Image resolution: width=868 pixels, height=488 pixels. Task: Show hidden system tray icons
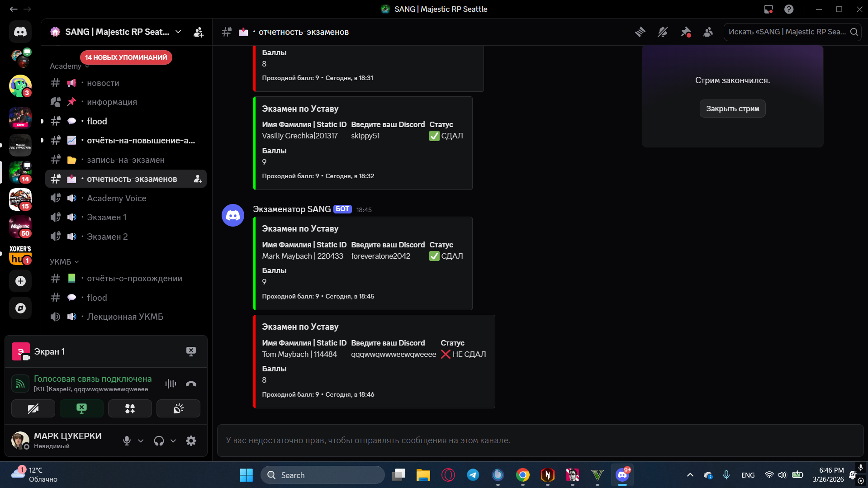[x=690, y=475]
